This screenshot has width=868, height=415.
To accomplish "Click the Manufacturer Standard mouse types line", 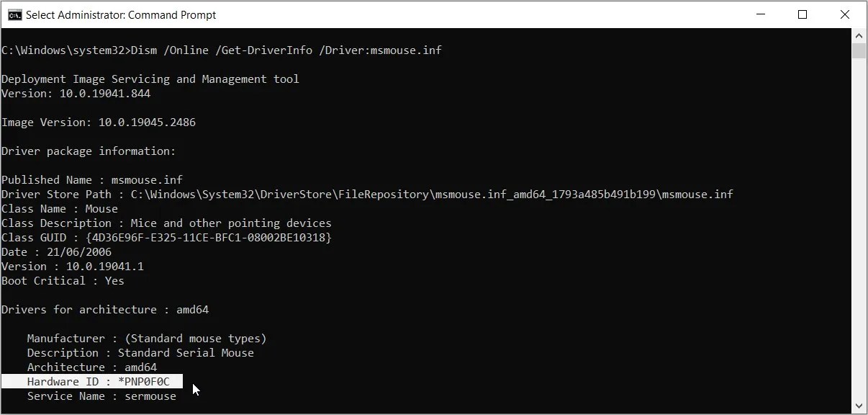I will tap(147, 338).
